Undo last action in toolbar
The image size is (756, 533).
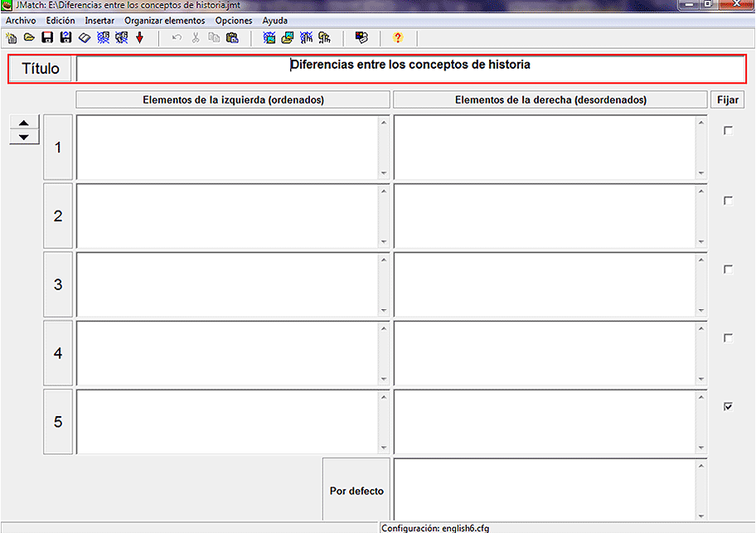tap(177, 37)
